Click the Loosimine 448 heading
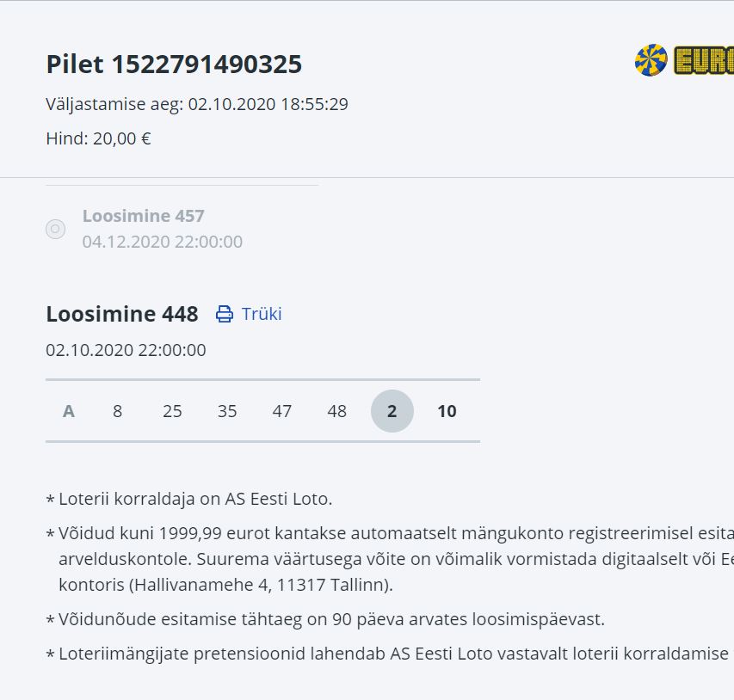The image size is (734, 700). (x=122, y=314)
